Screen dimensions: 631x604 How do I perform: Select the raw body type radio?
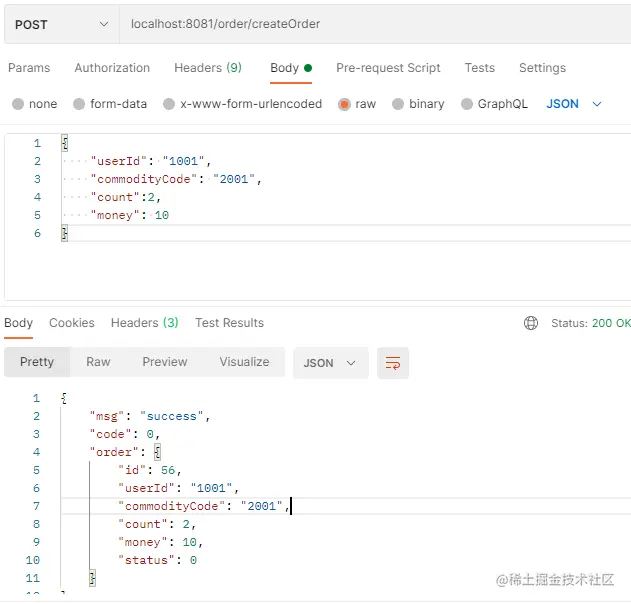pos(344,104)
